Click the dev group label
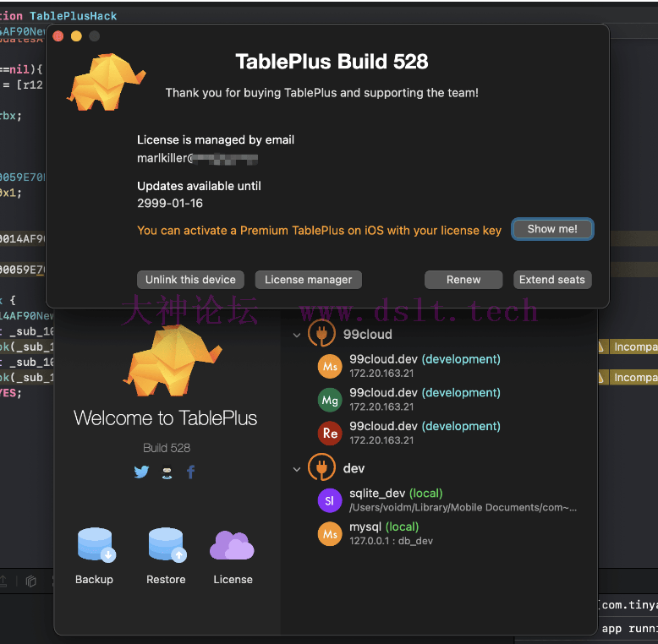Image resolution: width=658 pixels, height=644 pixels. coord(354,469)
